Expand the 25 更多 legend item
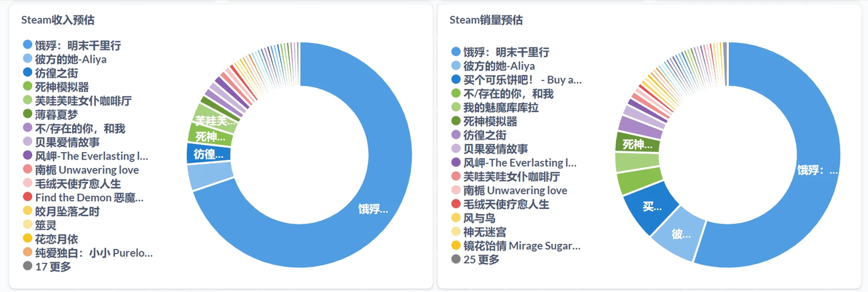Viewport: 868px width, 292px height. 476,259
